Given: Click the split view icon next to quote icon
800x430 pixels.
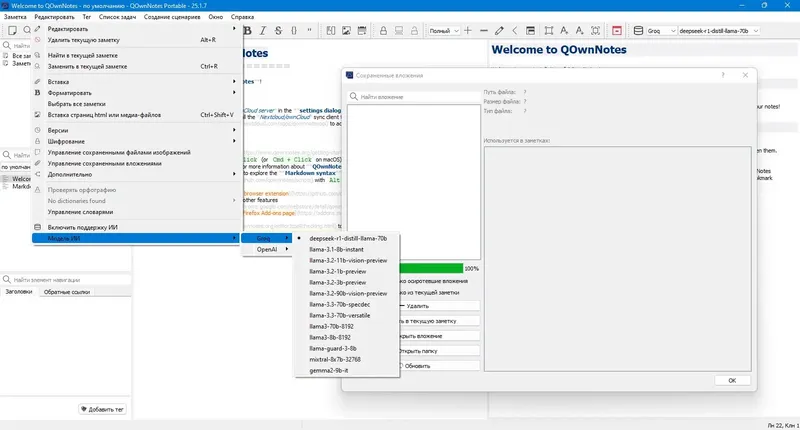Looking at the screenshot, I should [331, 31].
